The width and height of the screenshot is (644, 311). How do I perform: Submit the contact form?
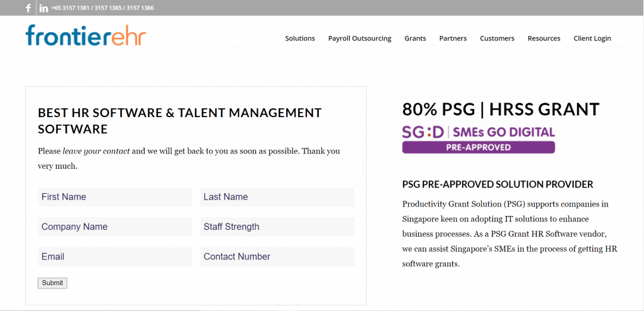tap(53, 283)
